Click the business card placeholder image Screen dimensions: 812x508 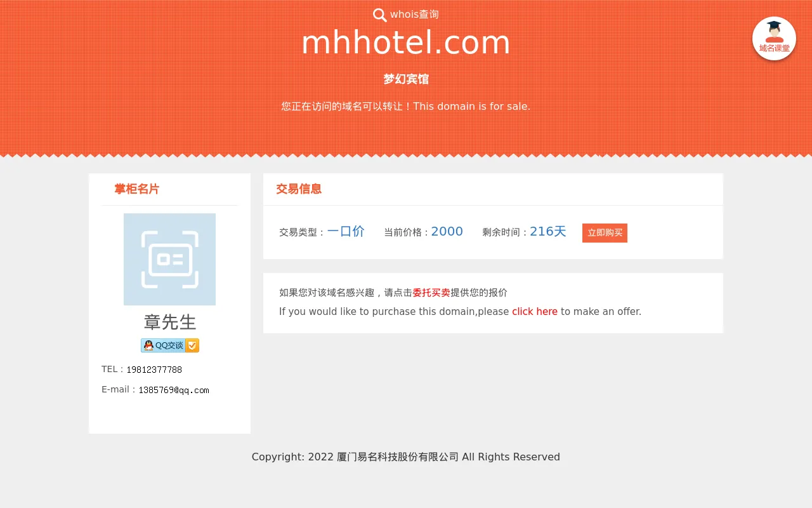coord(169,259)
